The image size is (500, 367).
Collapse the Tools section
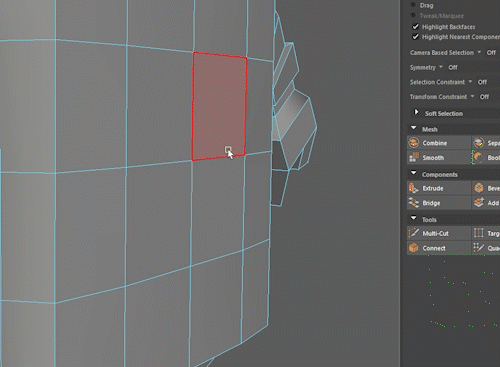pyautogui.click(x=414, y=218)
